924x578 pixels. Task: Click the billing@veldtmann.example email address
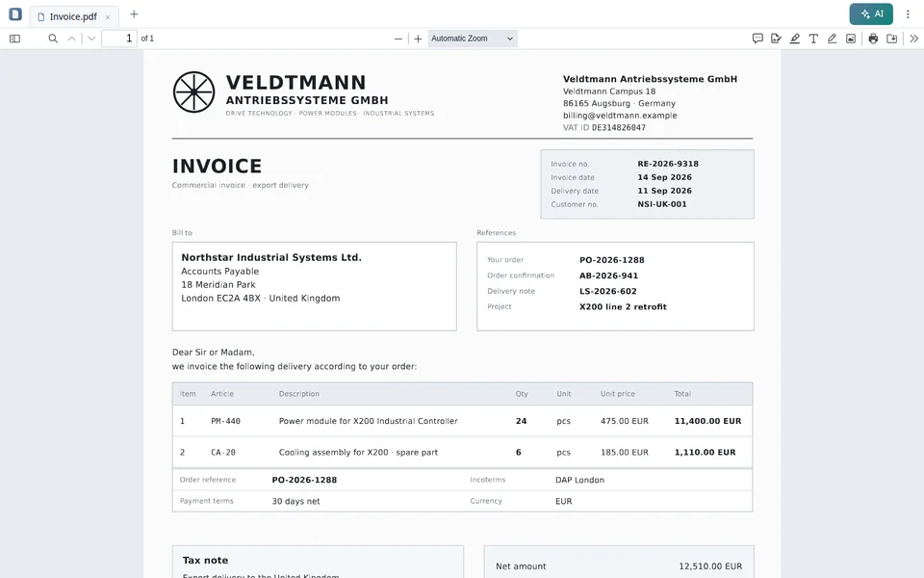tap(620, 116)
